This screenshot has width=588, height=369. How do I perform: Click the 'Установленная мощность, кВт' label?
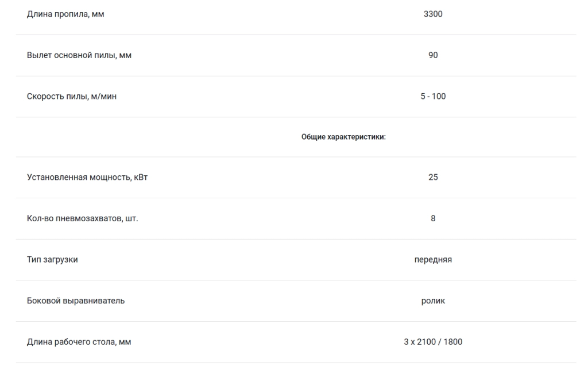(87, 177)
